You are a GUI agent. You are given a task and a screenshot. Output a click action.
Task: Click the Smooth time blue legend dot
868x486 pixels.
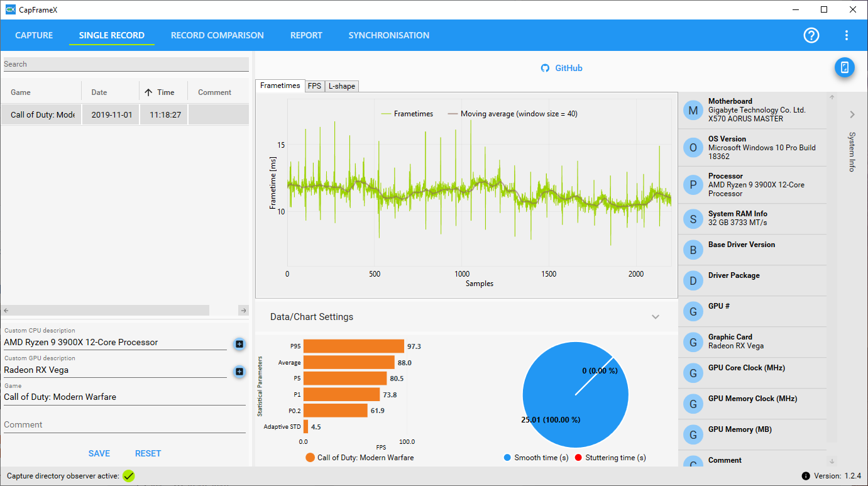point(508,458)
